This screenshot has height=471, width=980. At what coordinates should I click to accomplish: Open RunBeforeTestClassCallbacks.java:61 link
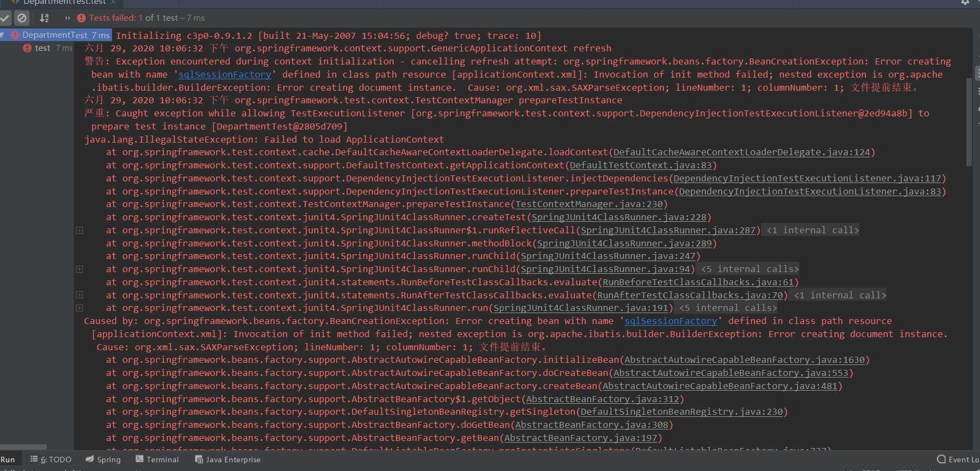[x=698, y=282]
